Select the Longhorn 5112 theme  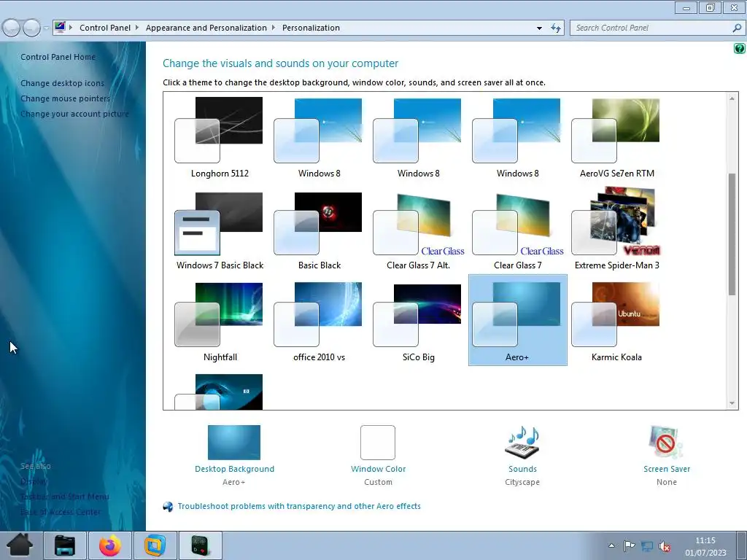pyautogui.click(x=220, y=137)
